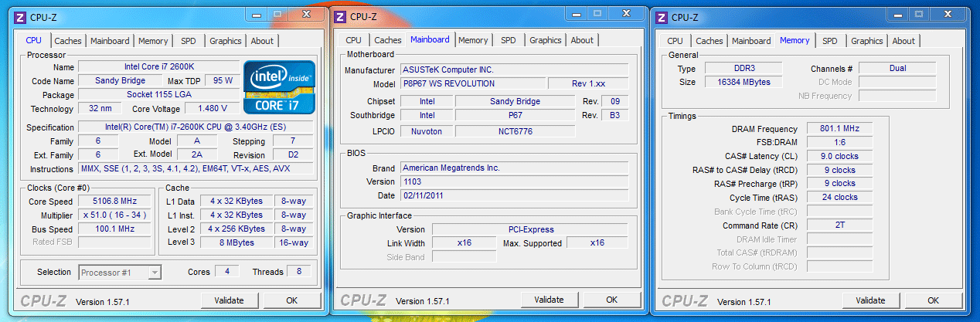The image size is (980, 322).
Task: Click the BIOS Date value '02/11/2011'
Action: (x=514, y=195)
